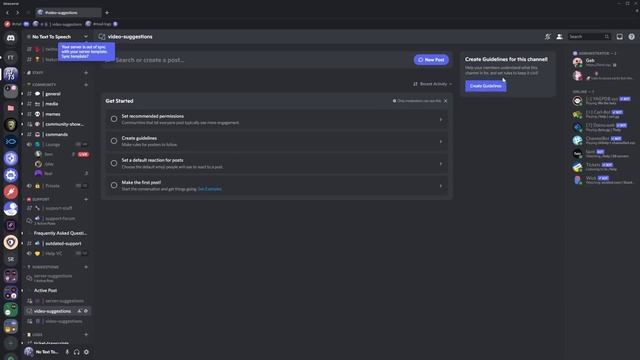Click the Create Guidelines button
Screen dimensions: 640x360
pyautogui.click(x=485, y=86)
